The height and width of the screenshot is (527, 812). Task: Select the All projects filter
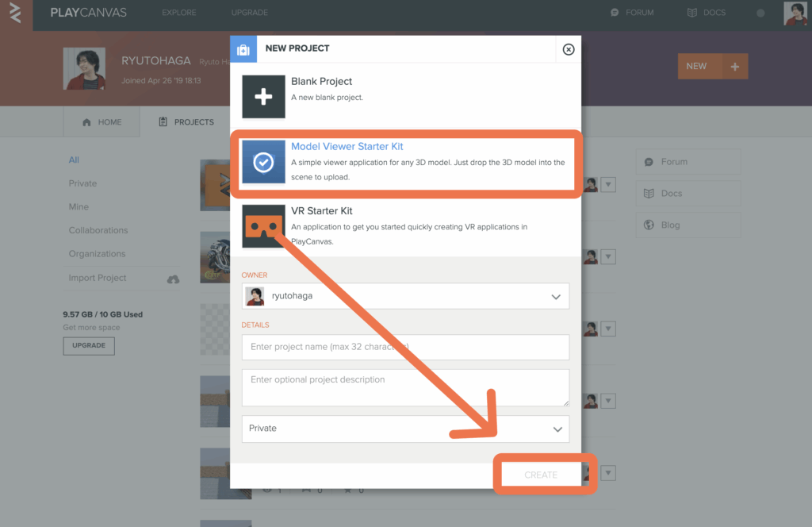coord(74,160)
